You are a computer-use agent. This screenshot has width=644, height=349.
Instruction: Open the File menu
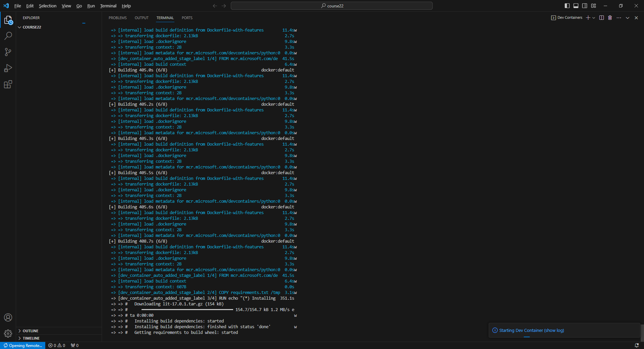pyautogui.click(x=18, y=6)
